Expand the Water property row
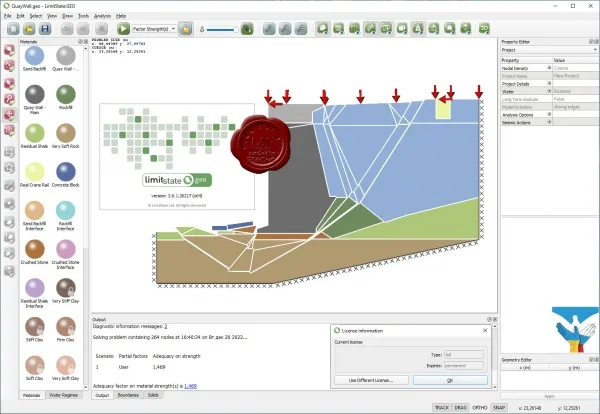 (x=549, y=91)
